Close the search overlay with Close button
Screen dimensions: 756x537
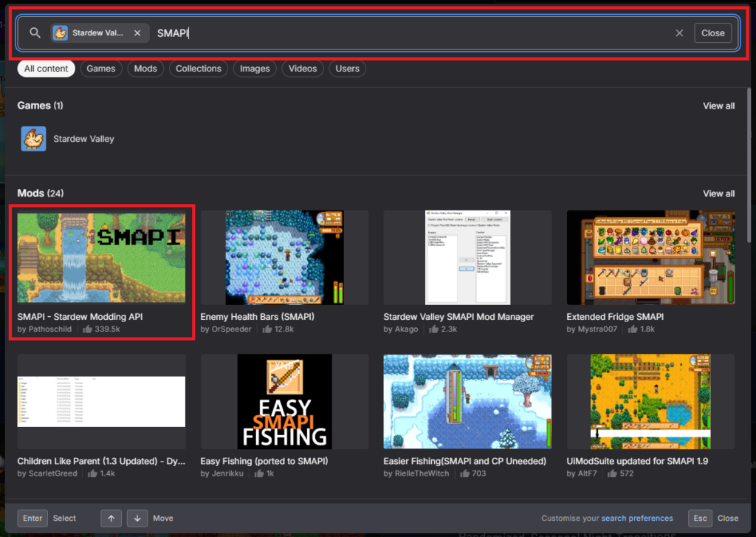click(x=712, y=33)
